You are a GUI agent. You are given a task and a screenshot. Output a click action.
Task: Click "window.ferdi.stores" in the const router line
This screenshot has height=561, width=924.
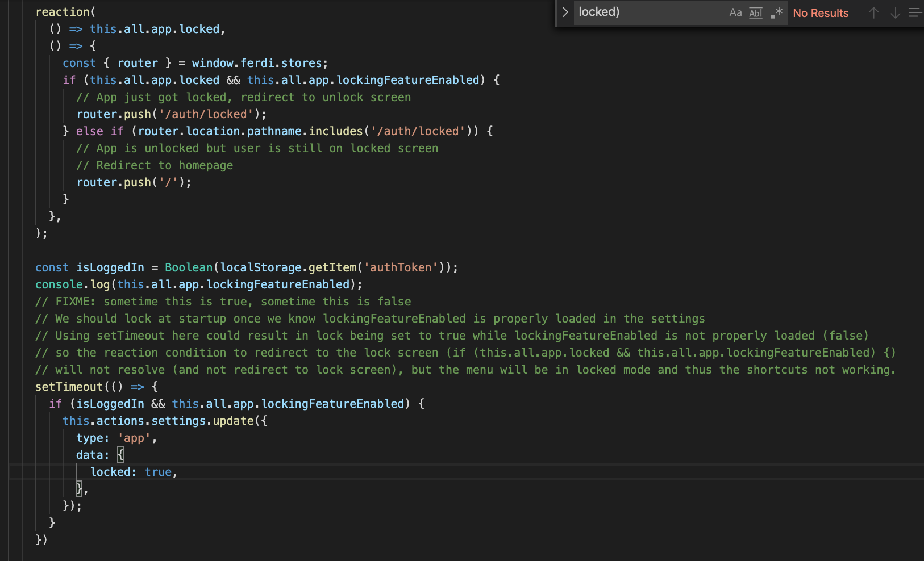[x=256, y=63]
